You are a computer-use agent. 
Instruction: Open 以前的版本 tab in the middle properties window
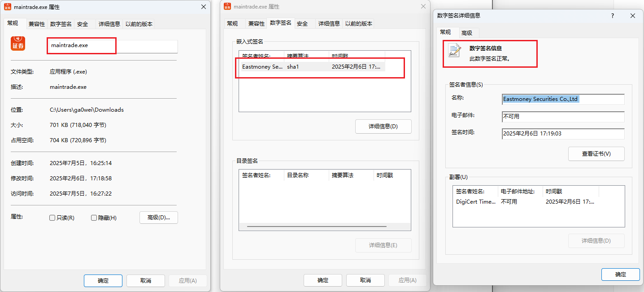pyautogui.click(x=359, y=24)
